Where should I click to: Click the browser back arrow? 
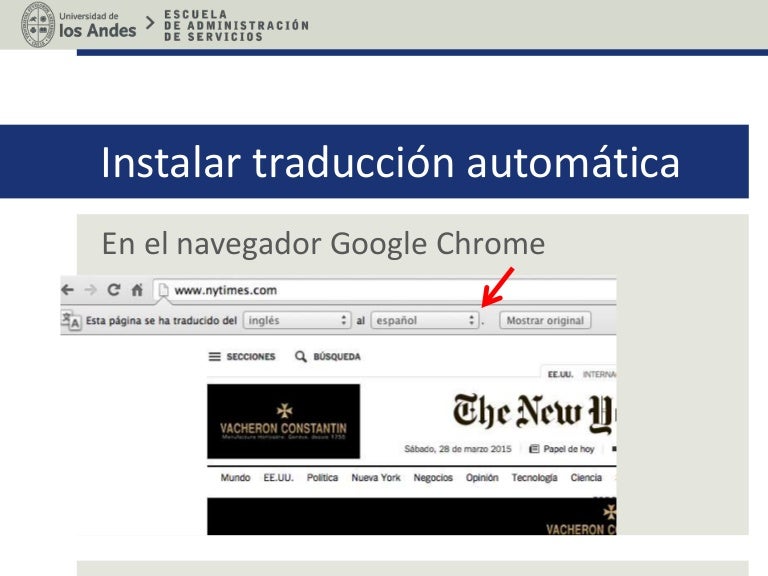(x=68, y=290)
